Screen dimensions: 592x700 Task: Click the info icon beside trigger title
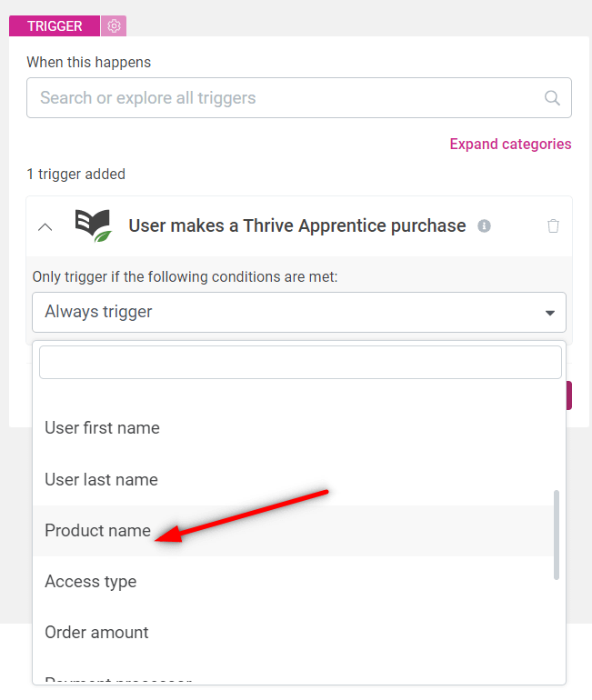pos(485,226)
